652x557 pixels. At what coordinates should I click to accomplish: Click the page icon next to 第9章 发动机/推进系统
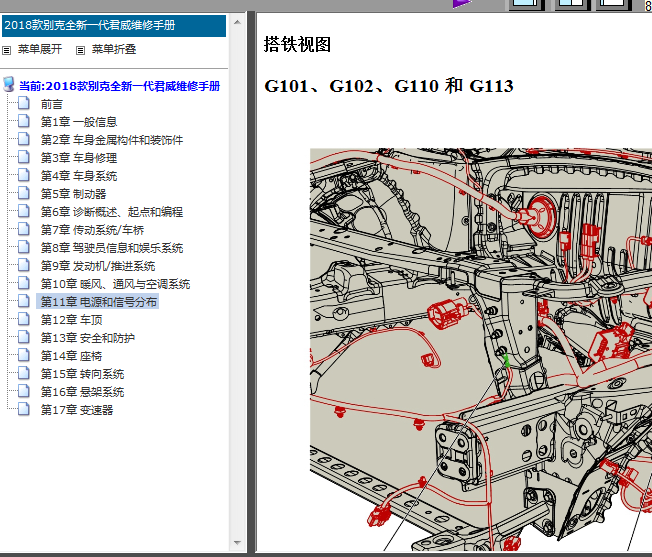[24, 266]
